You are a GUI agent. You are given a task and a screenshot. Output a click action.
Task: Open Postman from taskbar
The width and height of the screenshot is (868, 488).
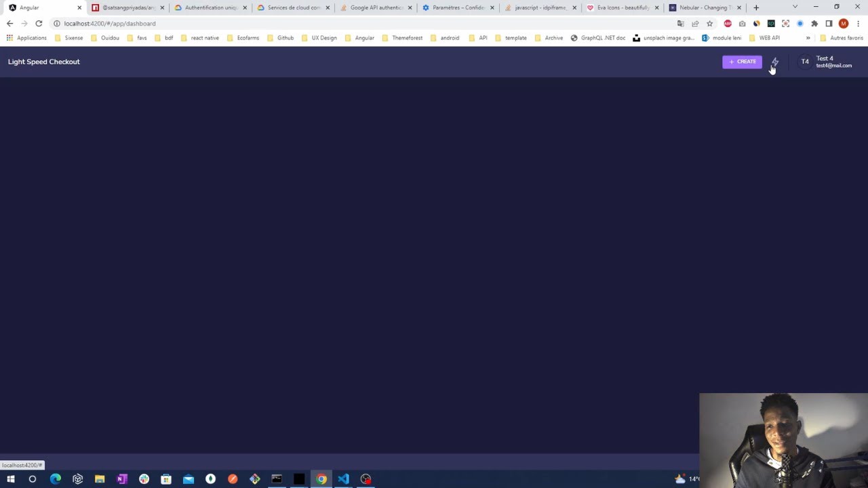[x=233, y=479]
